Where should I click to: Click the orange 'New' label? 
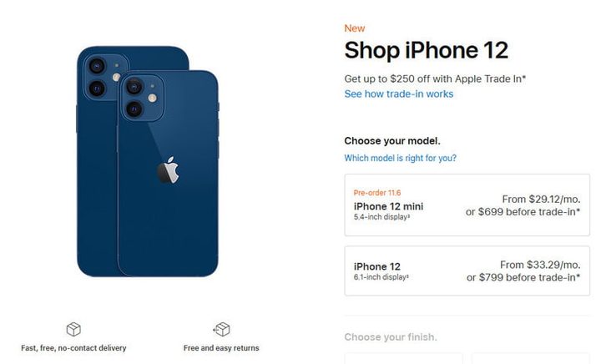[x=355, y=28]
